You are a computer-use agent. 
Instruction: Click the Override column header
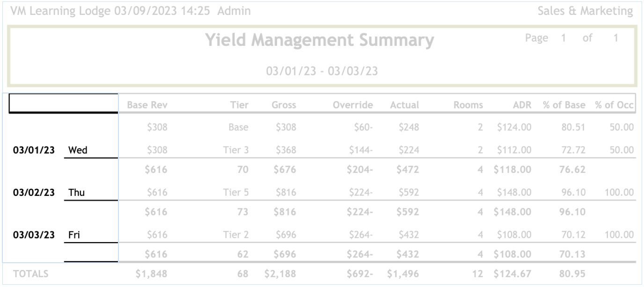pyautogui.click(x=352, y=105)
